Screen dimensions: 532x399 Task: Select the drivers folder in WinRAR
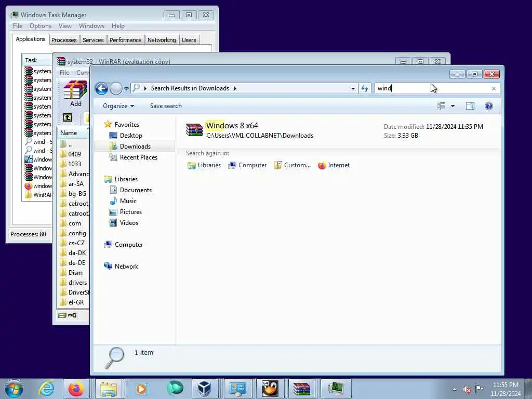pos(74,283)
